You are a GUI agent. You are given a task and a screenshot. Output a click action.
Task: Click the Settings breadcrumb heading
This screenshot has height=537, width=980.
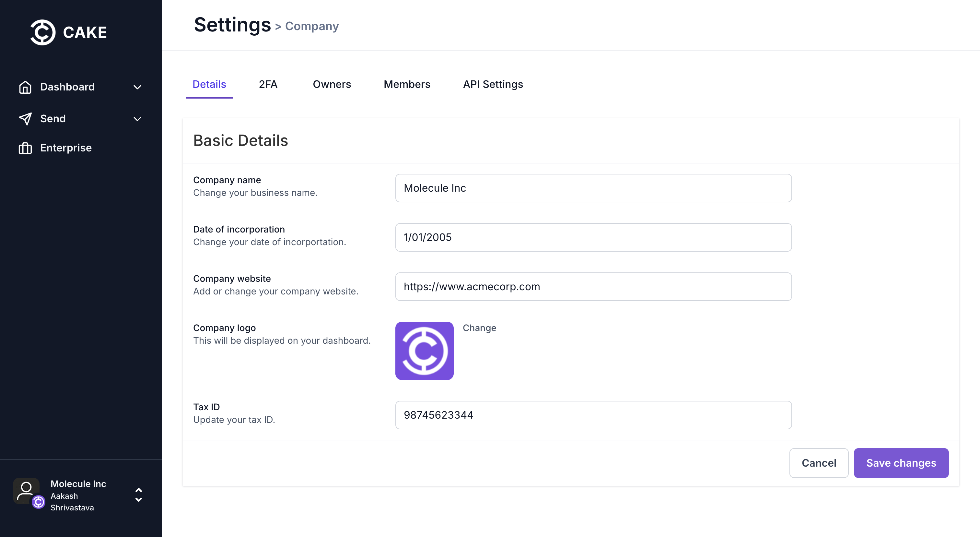[232, 25]
